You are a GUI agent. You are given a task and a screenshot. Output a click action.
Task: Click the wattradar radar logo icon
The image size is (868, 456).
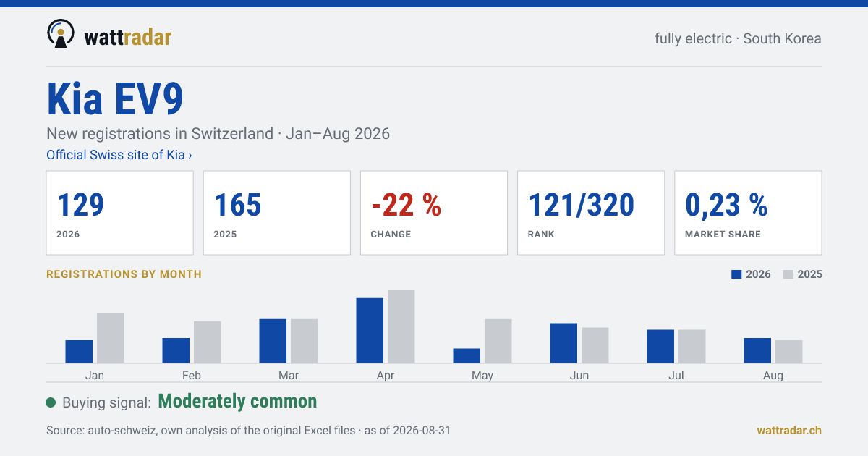[60, 33]
